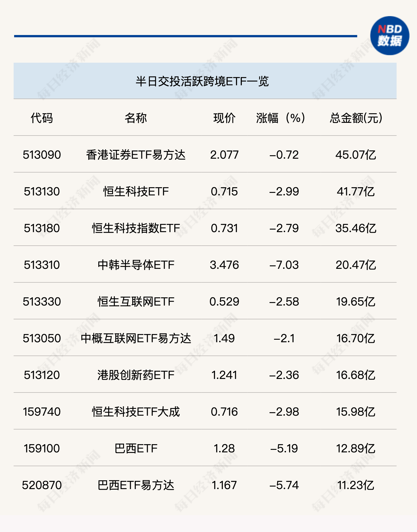Image resolution: width=417 pixels, height=532 pixels.
Task: Open fund code 513090
Action: (x=42, y=155)
